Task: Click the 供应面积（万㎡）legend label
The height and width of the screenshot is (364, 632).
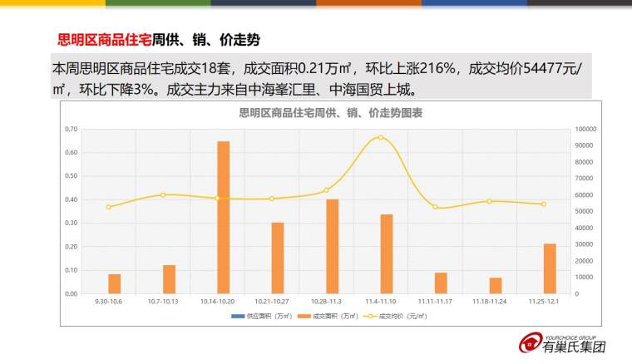Action: (x=269, y=317)
